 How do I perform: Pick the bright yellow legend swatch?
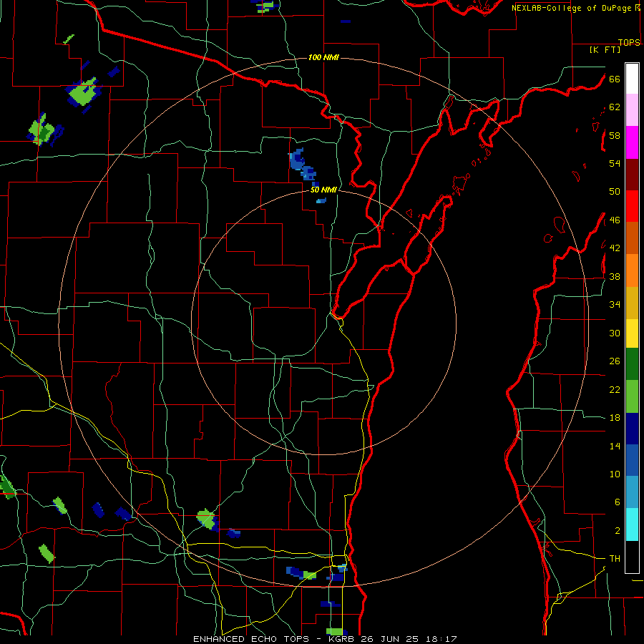click(x=632, y=333)
